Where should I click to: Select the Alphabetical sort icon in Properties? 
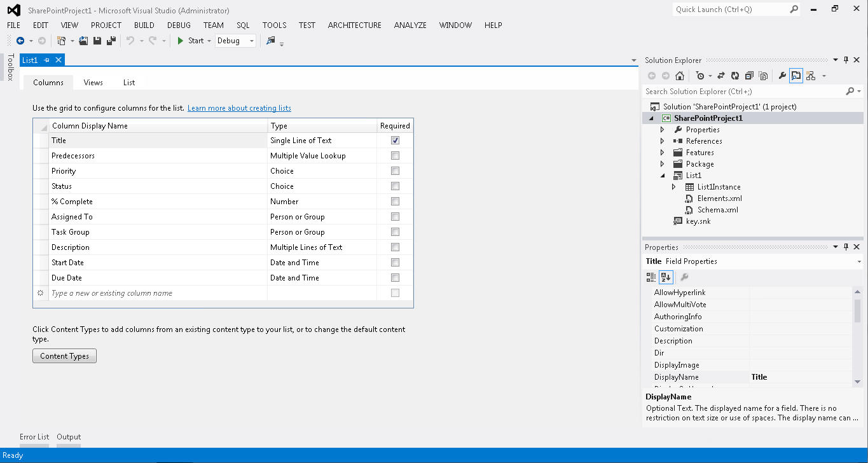point(665,277)
